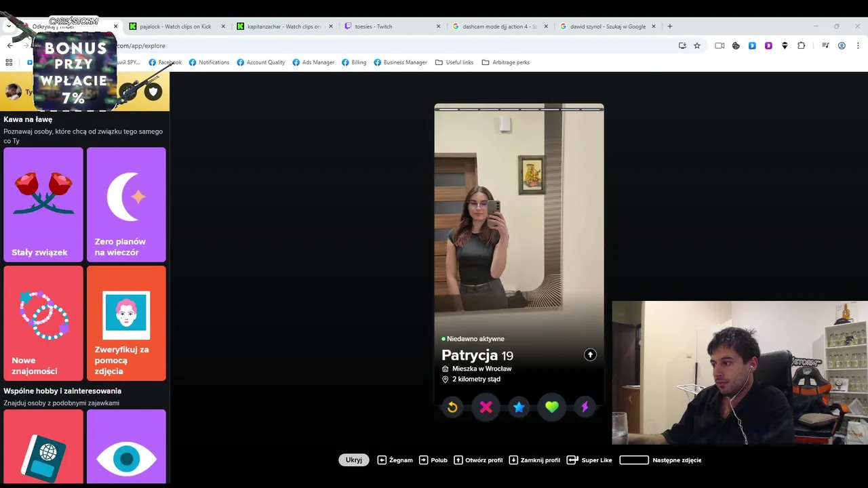Image resolution: width=868 pixels, height=488 pixels.
Task: Open the Billing bookmark
Action: (x=353, y=62)
